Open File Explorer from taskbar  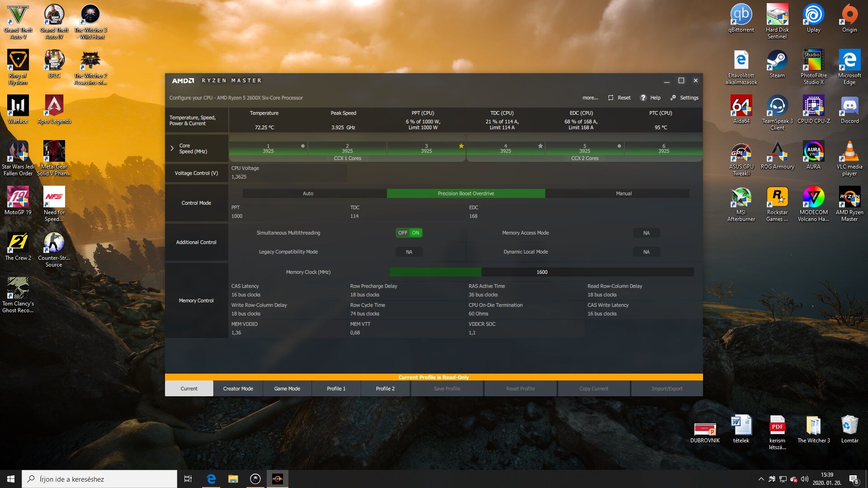pos(233,479)
